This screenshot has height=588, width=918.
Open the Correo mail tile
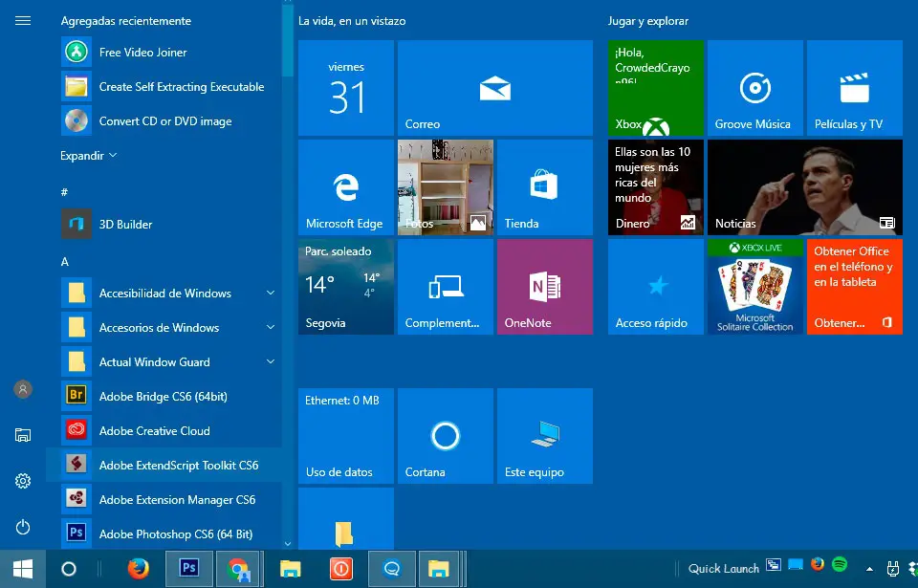tap(494, 88)
